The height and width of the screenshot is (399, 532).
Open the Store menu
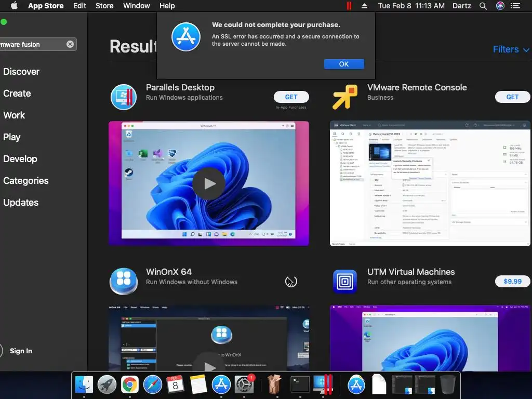coord(104,6)
